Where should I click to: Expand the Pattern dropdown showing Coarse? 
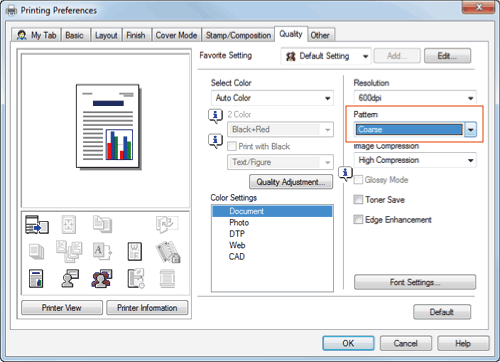point(415,130)
